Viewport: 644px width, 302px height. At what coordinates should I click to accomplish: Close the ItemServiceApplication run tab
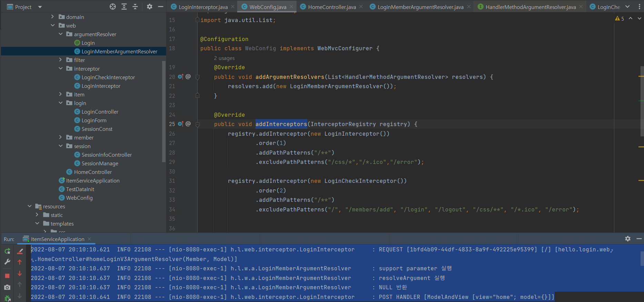(89, 239)
